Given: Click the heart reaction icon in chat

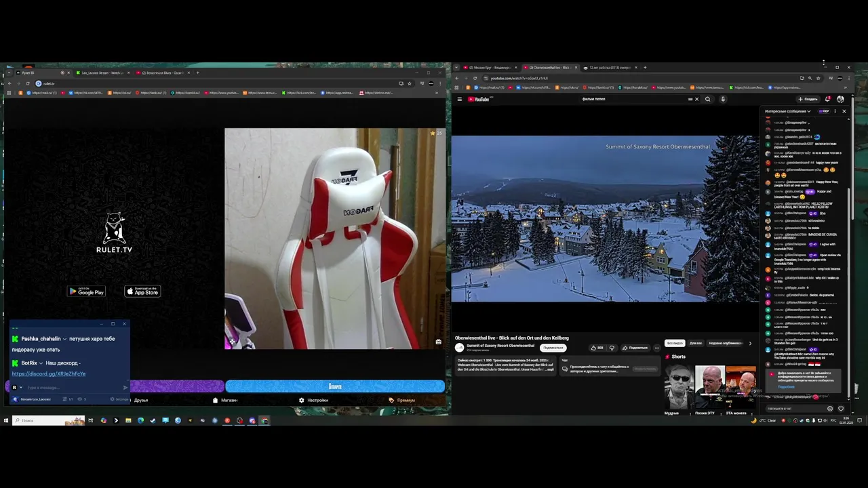Looking at the screenshot, I should [841, 409].
